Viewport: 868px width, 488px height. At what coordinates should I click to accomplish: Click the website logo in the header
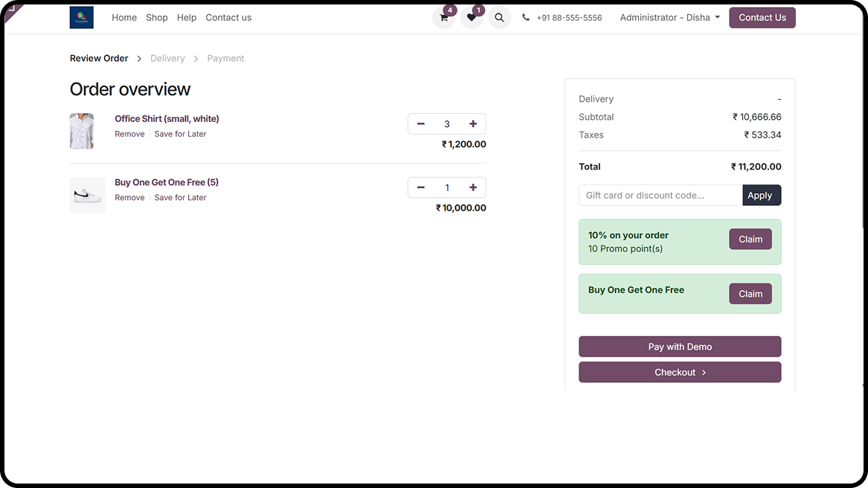(82, 18)
